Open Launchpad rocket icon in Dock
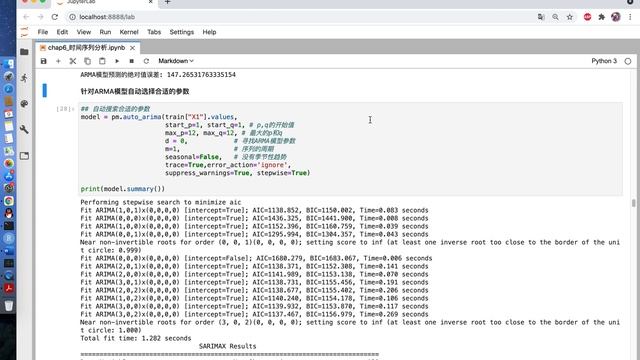This screenshot has width=640, height=360. click(x=9, y=77)
